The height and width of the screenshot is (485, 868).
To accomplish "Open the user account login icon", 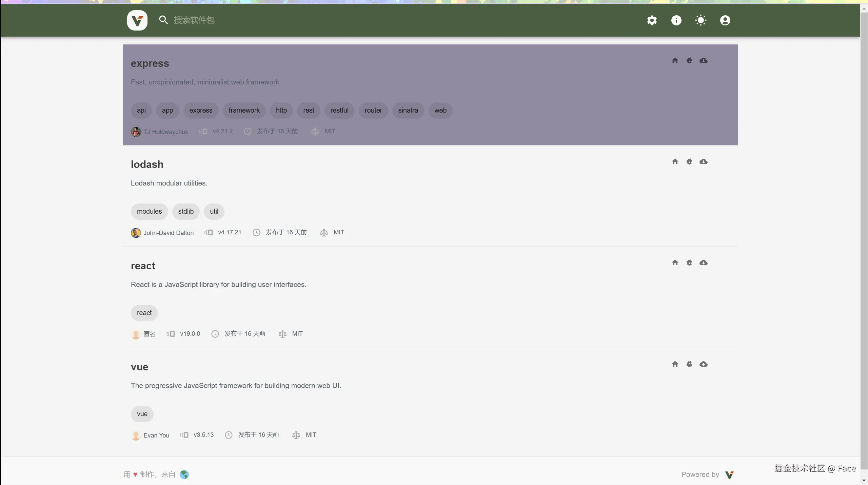I will [725, 20].
